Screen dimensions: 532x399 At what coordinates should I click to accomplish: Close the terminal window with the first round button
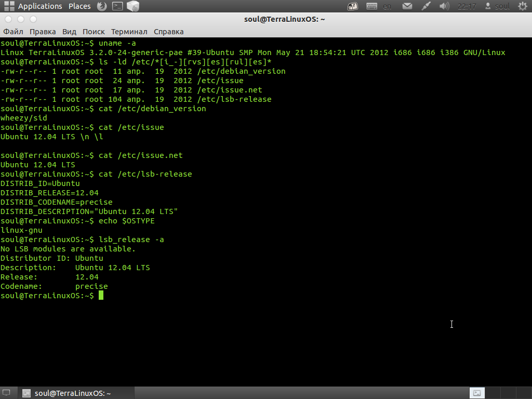tap(8, 19)
